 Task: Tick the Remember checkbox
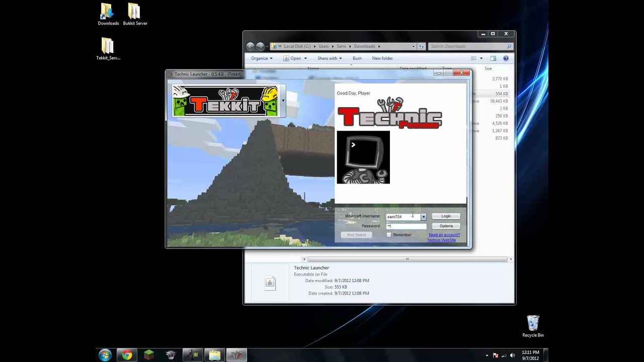point(388,235)
